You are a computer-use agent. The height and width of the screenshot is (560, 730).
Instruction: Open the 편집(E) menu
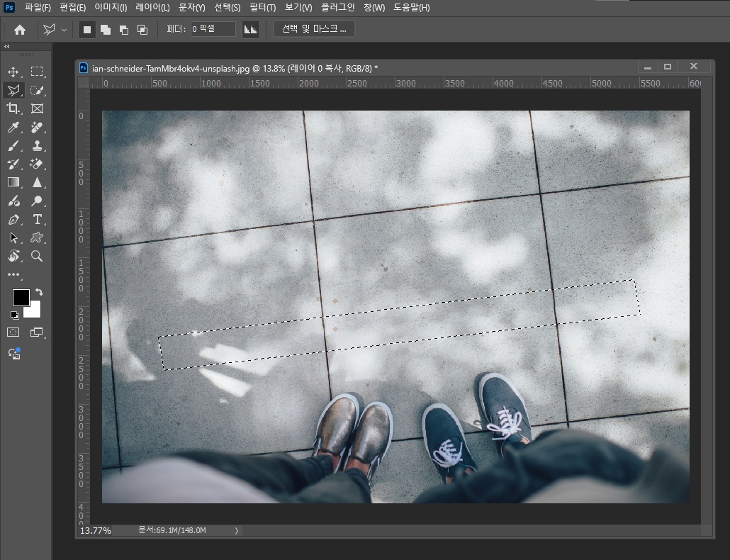point(72,8)
